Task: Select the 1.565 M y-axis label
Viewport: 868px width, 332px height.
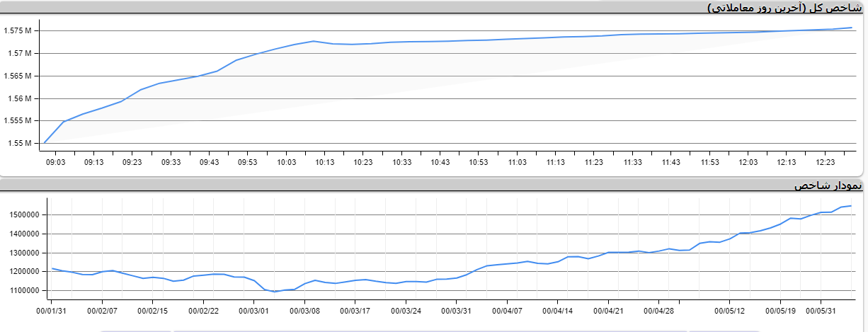Action: tap(17, 76)
